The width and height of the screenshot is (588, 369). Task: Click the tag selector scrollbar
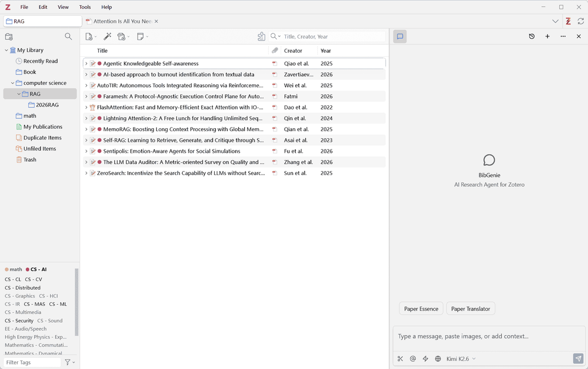(x=77, y=302)
